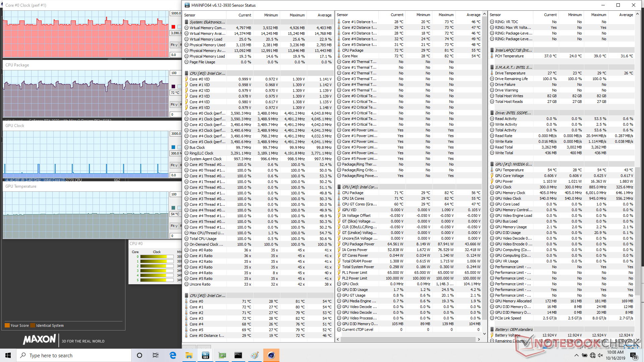The image size is (644, 362).
Task: Click Fit y in the GPU Temperature graph
Action: (174, 226)
